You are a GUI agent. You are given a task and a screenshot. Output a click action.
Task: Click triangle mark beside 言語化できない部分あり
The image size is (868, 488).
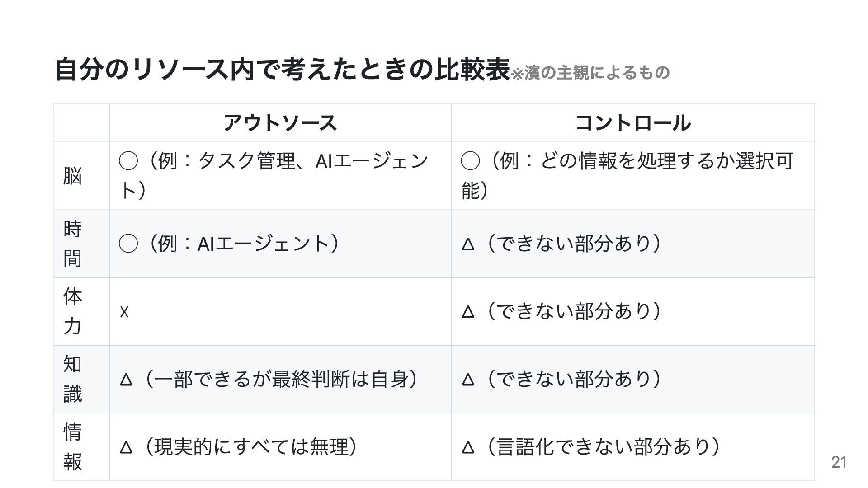pos(468,447)
